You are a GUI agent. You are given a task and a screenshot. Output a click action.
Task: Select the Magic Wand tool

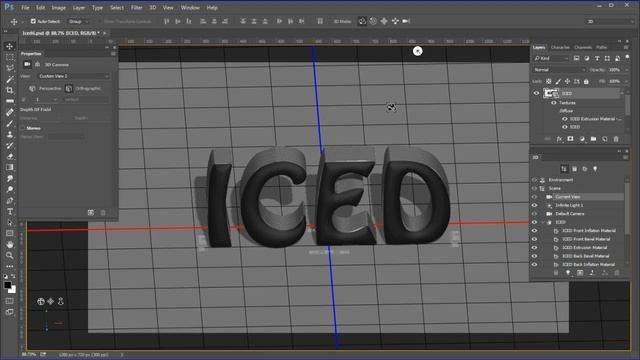pos(10,79)
